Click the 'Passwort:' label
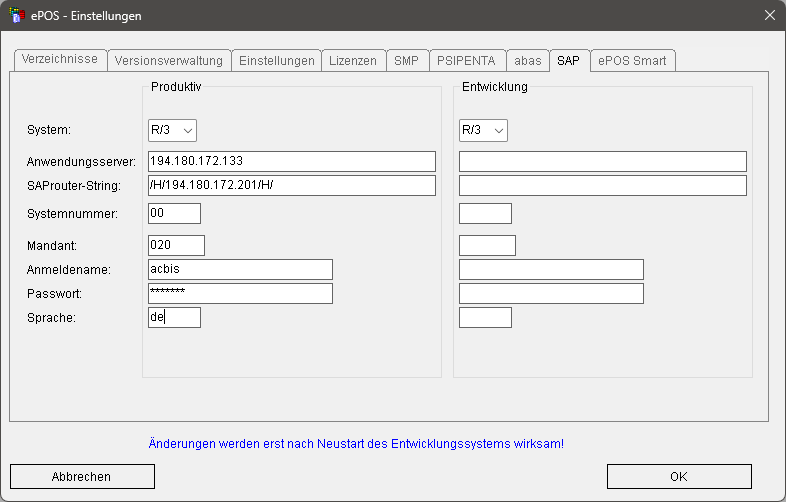The width and height of the screenshot is (786, 502). tap(54, 294)
